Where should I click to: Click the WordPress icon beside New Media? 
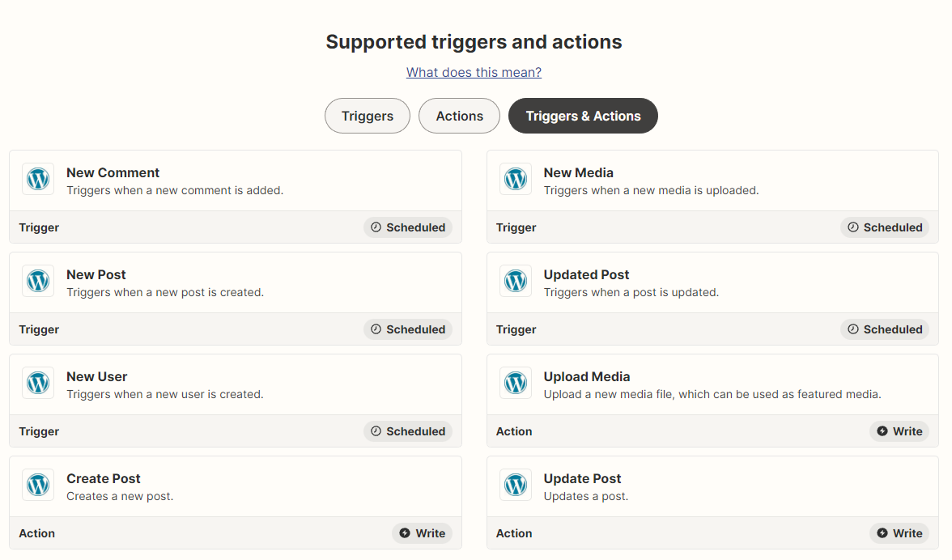(x=516, y=179)
